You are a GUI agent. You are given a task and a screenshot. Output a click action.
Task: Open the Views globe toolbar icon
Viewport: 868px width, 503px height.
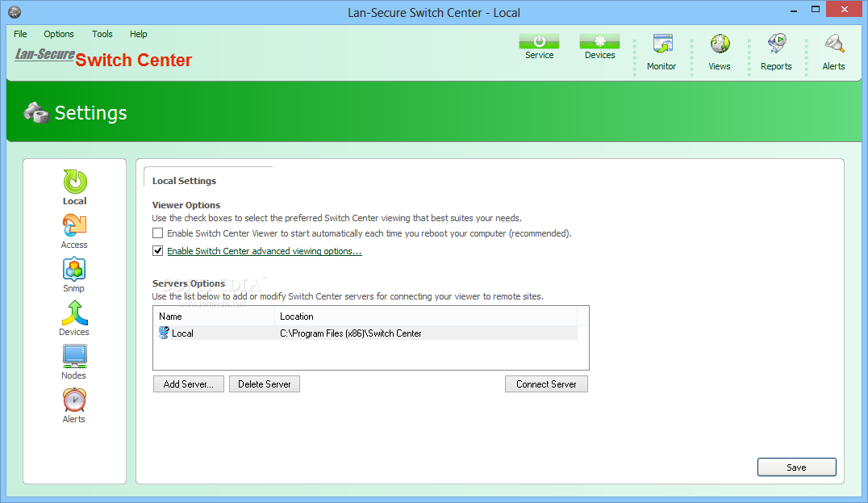point(720,44)
